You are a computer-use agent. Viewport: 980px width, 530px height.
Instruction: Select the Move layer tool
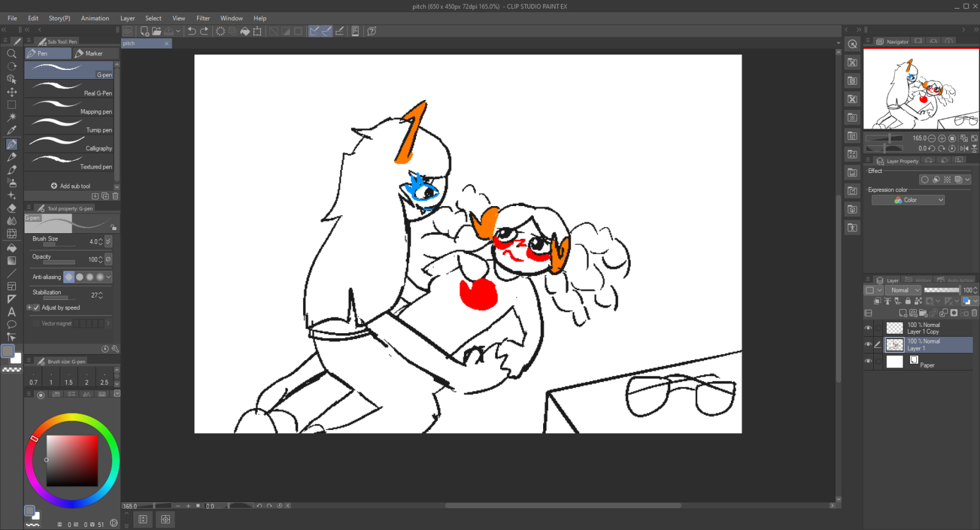pyautogui.click(x=12, y=92)
